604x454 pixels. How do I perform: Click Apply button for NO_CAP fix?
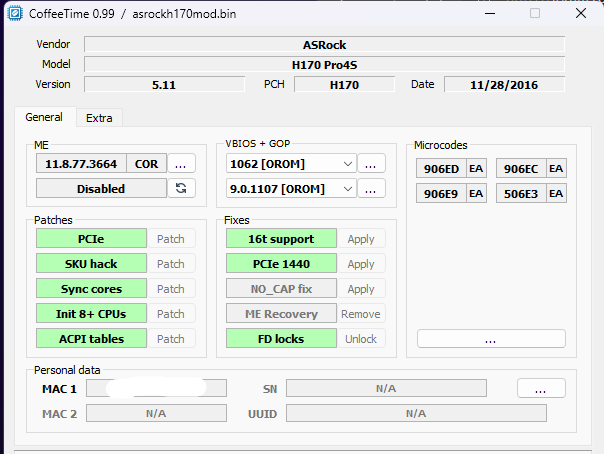tap(361, 289)
